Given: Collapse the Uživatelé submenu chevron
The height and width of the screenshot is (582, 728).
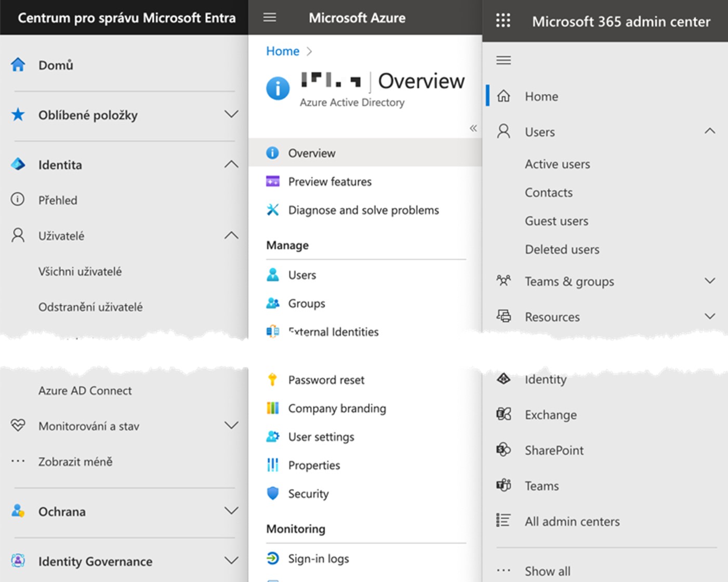Looking at the screenshot, I should (231, 235).
